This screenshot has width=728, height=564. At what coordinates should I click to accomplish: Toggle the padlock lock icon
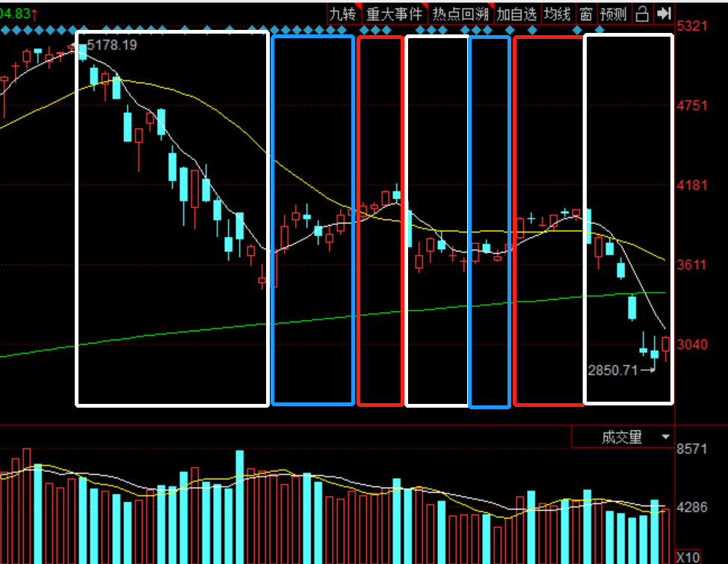pyautogui.click(x=642, y=14)
